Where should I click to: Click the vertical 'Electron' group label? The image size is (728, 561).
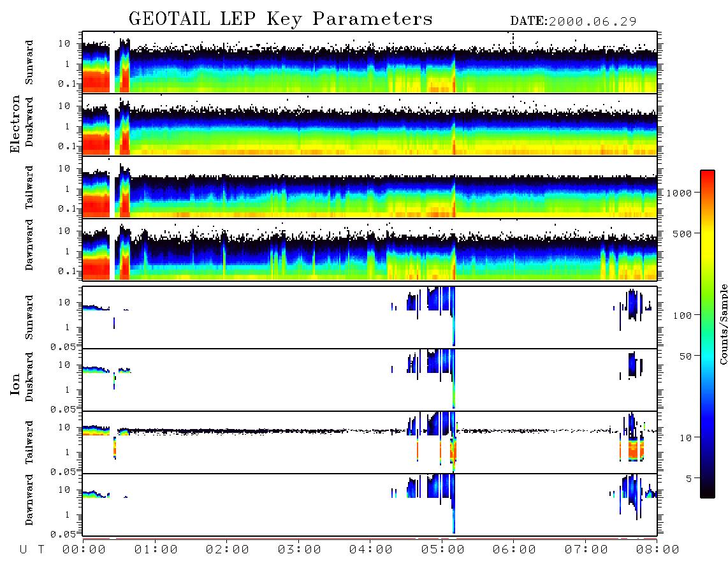pyautogui.click(x=15, y=124)
